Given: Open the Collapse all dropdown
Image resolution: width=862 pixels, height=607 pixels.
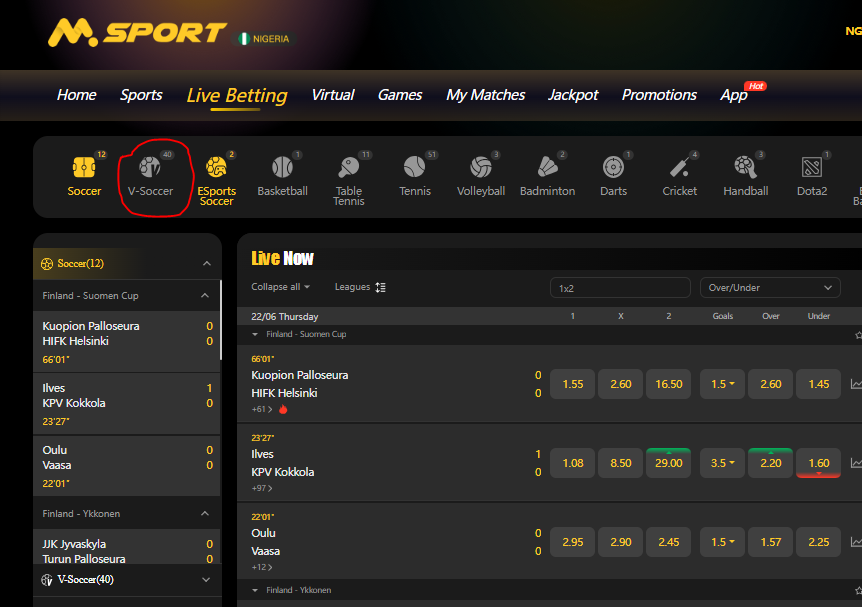Looking at the screenshot, I should pos(280,287).
